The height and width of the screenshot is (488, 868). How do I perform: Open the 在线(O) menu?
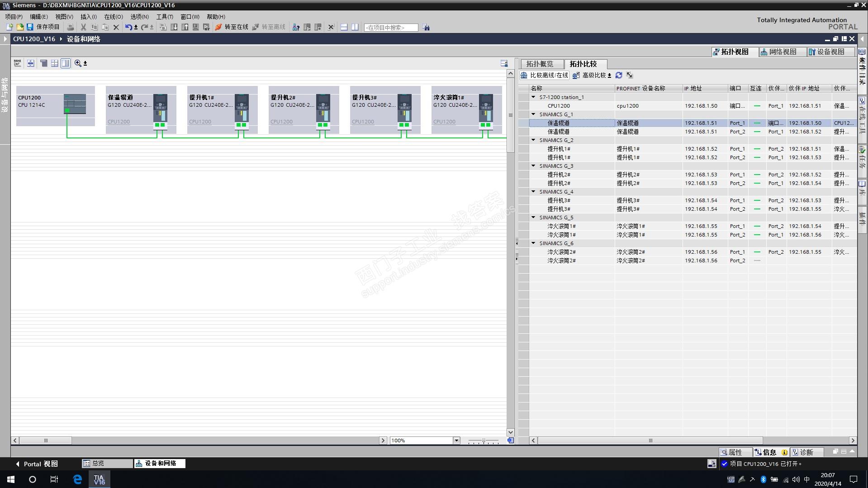pyautogui.click(x=114, y=17)
